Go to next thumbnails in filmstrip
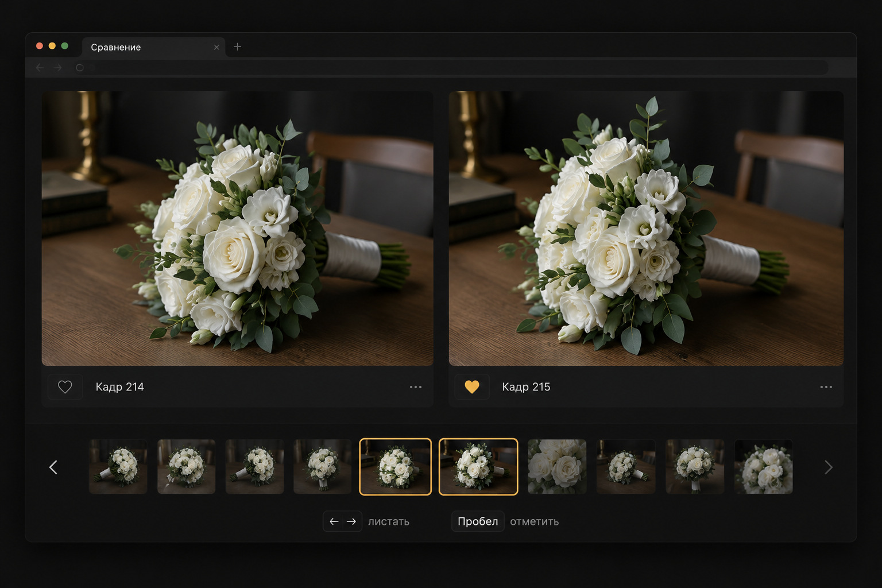Screen dimensions: 882x588 [828, 467]
